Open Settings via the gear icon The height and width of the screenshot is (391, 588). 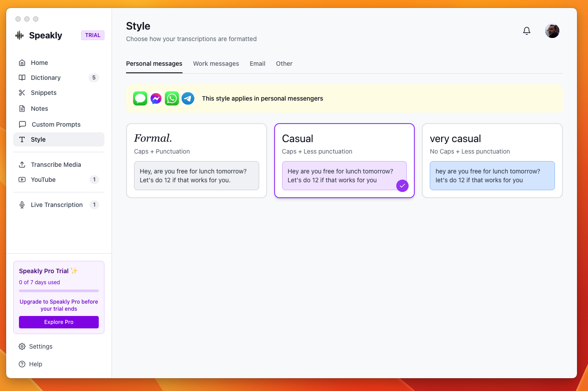point(22,346)
